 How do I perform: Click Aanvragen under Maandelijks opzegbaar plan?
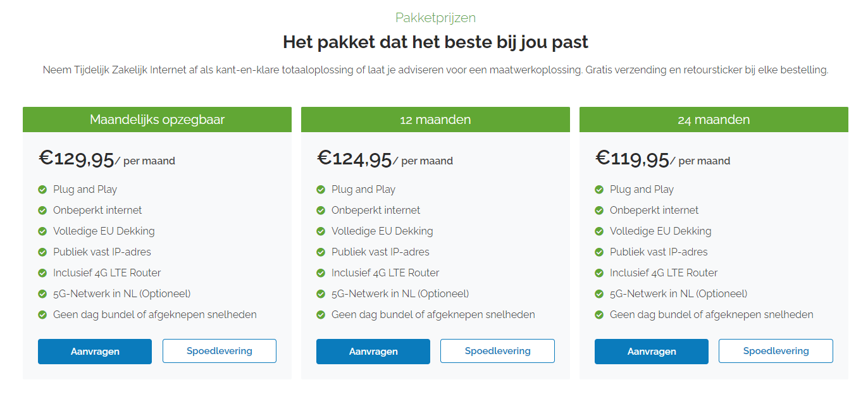click(x=95, y=352)
